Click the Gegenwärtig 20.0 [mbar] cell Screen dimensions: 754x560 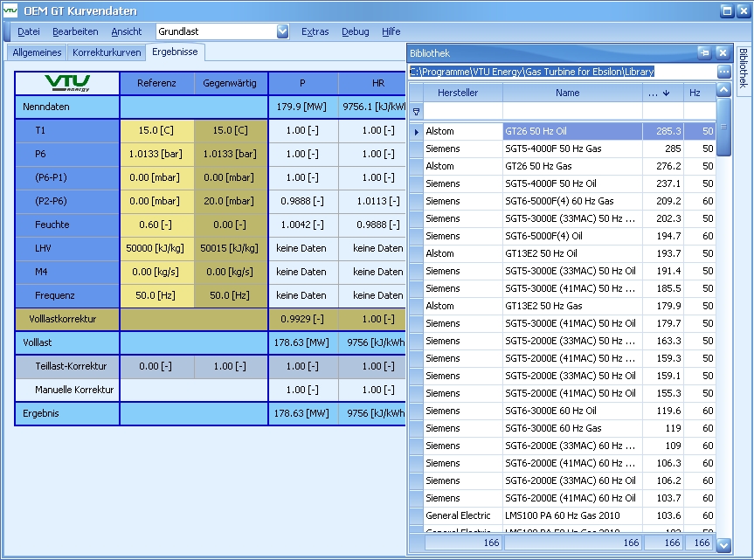[231, 202]
